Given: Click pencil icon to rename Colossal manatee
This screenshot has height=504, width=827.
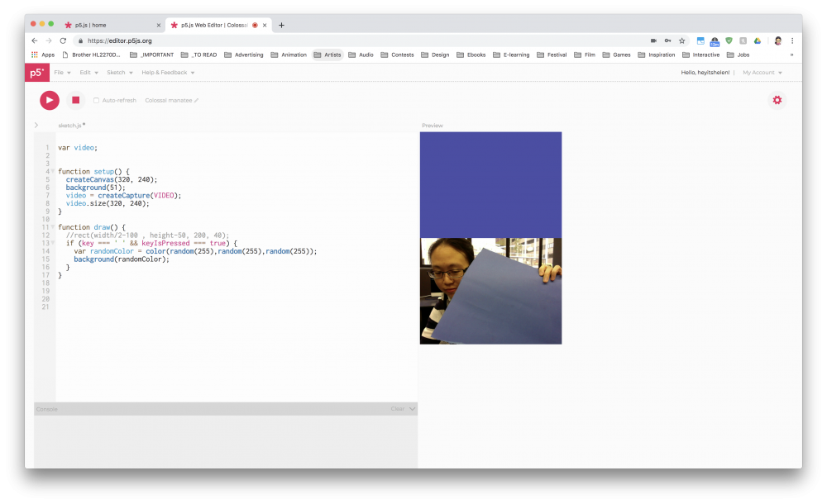Looking at the screenshot, I should click(197, 101).
